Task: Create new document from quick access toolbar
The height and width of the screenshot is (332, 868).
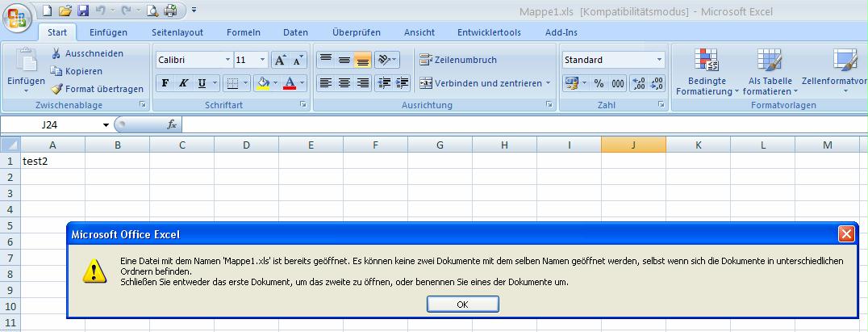Action: click(x=48, y=10)
